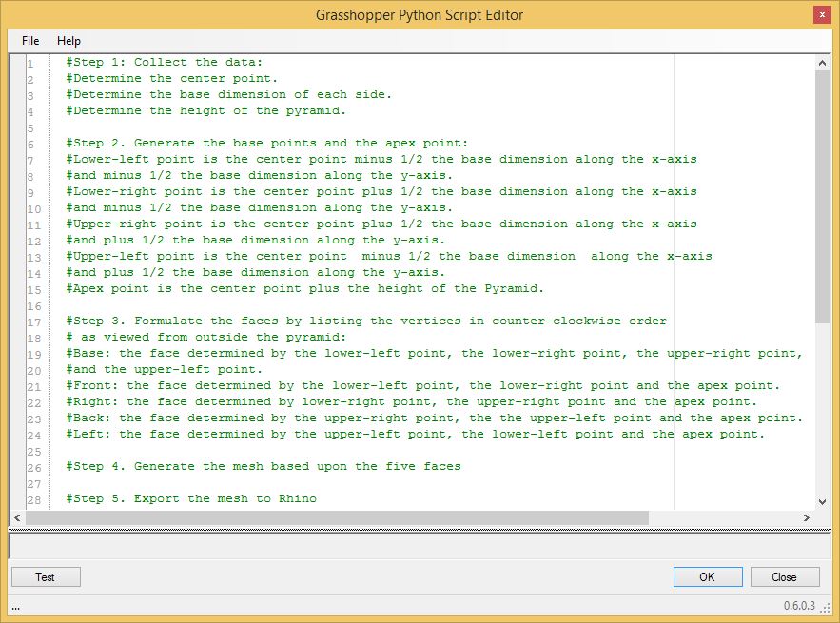Click line "#Step 1: Collect the data:"
Screen dimensions: 840x623
pos(165,62)
